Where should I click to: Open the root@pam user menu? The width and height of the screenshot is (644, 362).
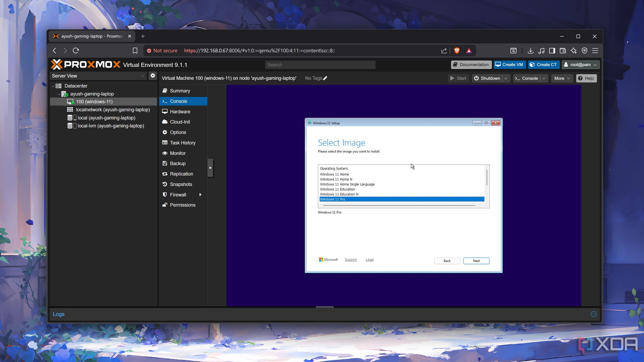point(580,65)
